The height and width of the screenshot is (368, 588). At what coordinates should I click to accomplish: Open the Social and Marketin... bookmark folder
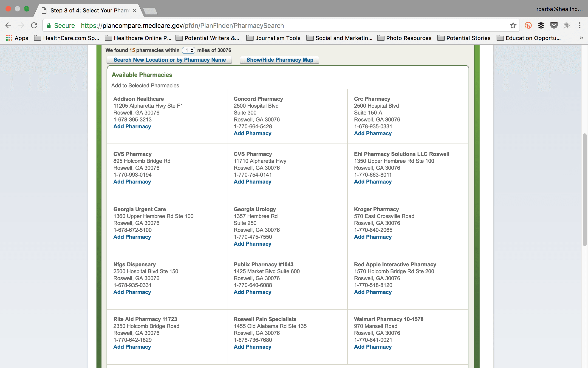(339, 38)
